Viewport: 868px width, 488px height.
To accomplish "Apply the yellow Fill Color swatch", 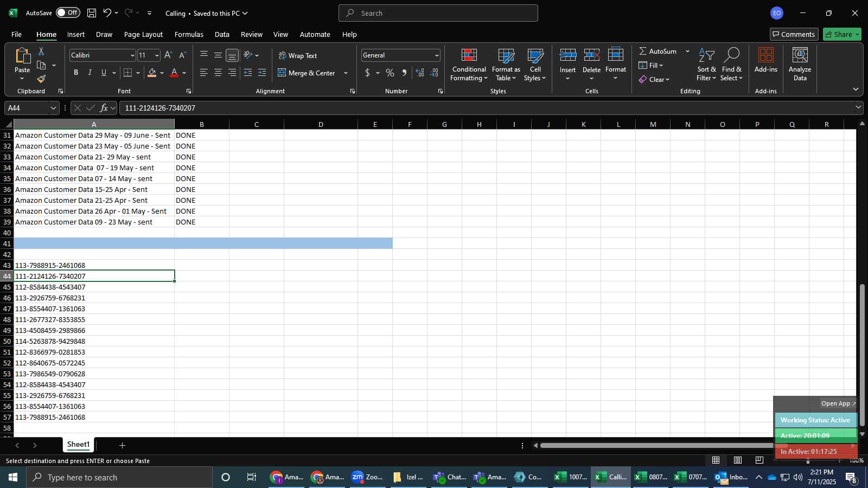I will click(x=152, y=73).
